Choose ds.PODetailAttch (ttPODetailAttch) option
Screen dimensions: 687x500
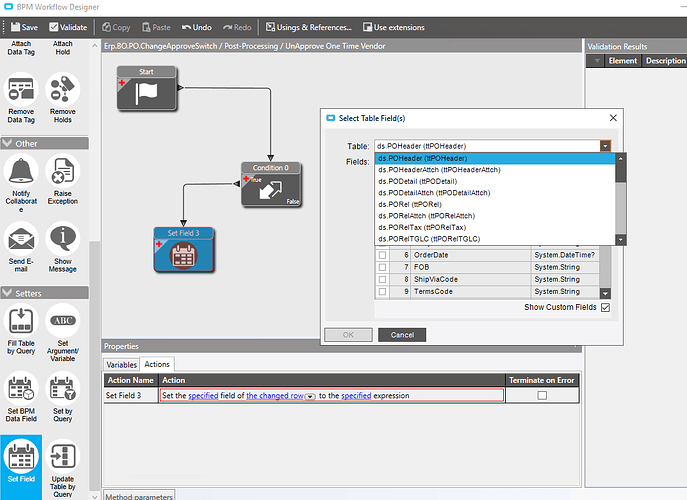(495, 193)
